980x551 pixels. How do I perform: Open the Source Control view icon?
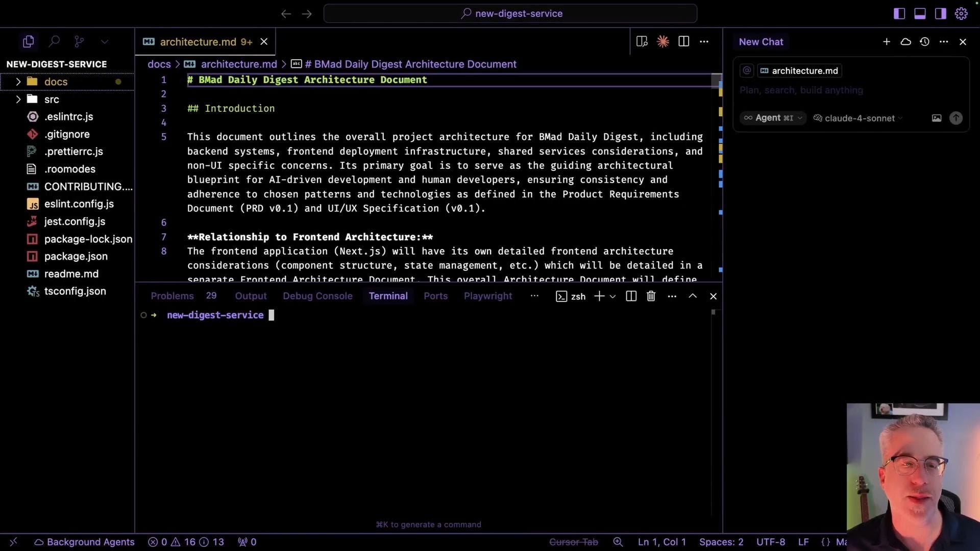[79, 41]
